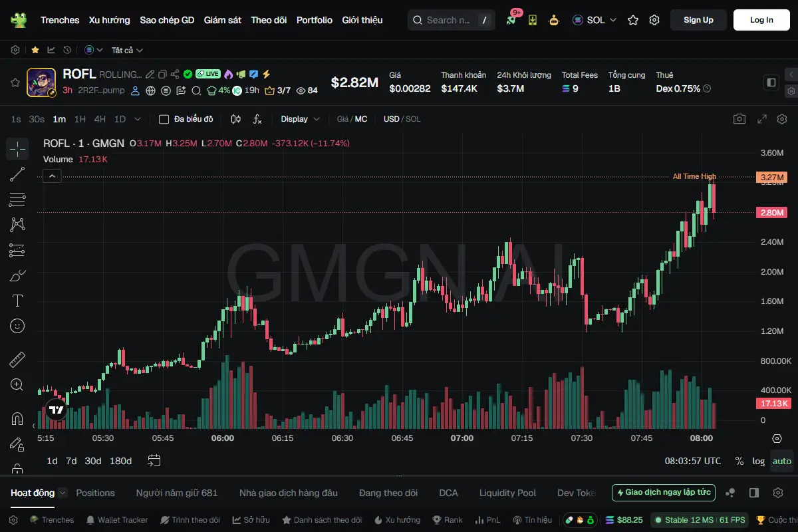Open Wallet Tracker in bottom bar
Image resolution: width=798 pixels, height=532 pixels.
point(117,519)
